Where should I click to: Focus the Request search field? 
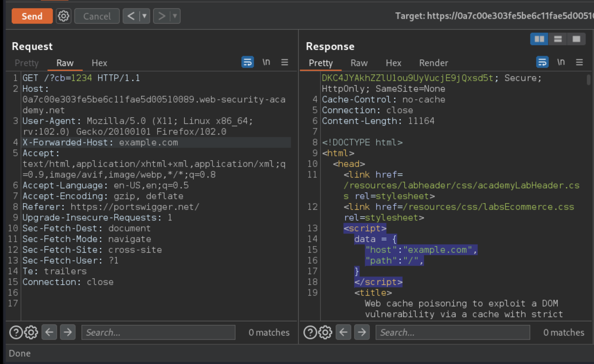point(158,332)
